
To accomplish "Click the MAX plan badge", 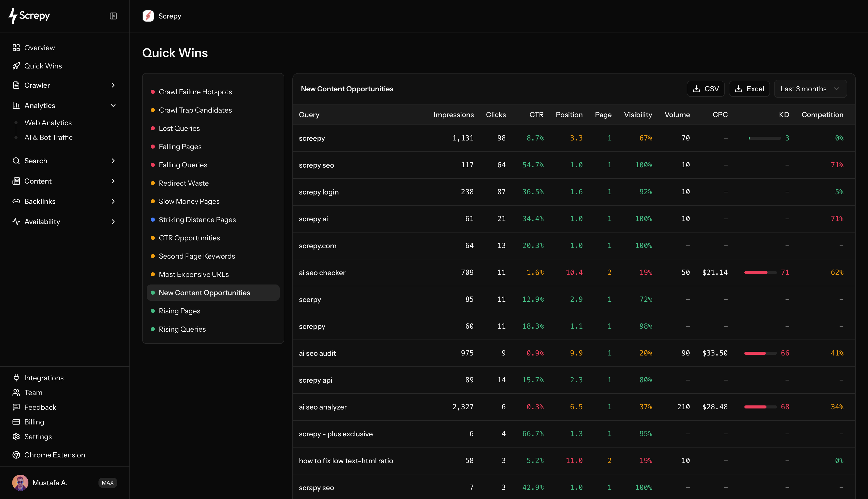I will (x=108, y=483).
